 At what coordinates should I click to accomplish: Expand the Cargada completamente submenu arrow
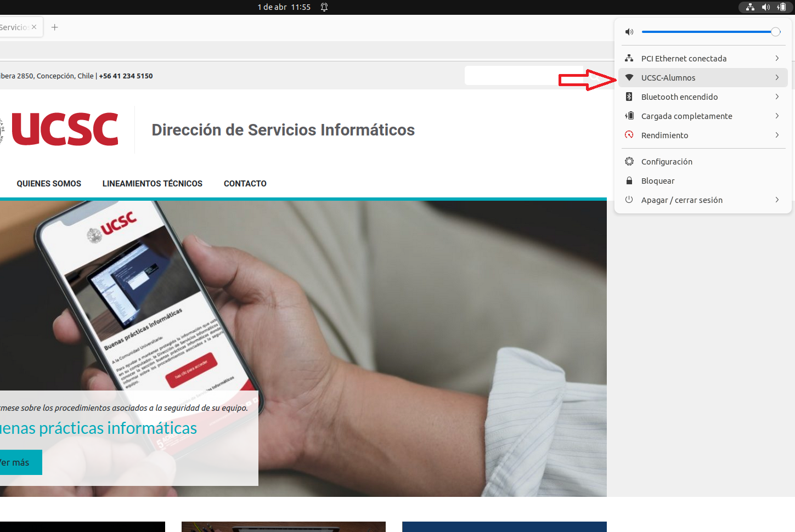tap(777, 116)
